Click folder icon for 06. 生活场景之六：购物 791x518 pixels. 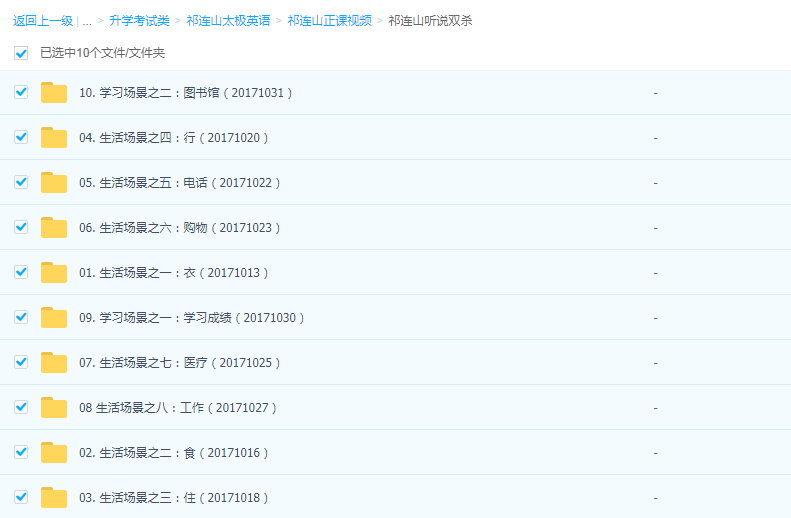(x=54, y=228)
